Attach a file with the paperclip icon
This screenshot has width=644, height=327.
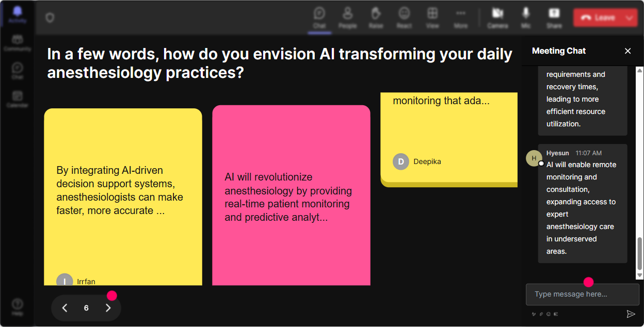541,314
